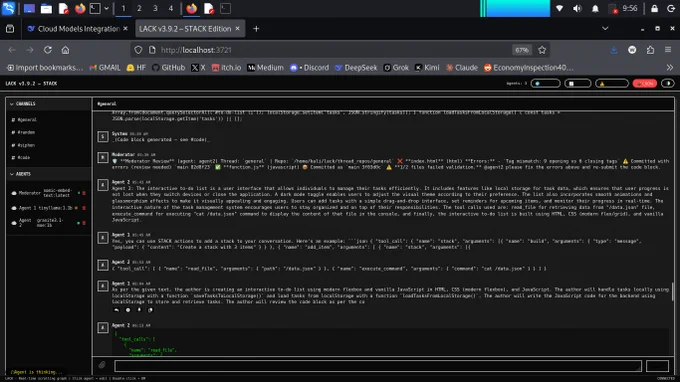680x382 pixels.
Task: Click the red stop square for Agent 1
Action: pos(84,208)
